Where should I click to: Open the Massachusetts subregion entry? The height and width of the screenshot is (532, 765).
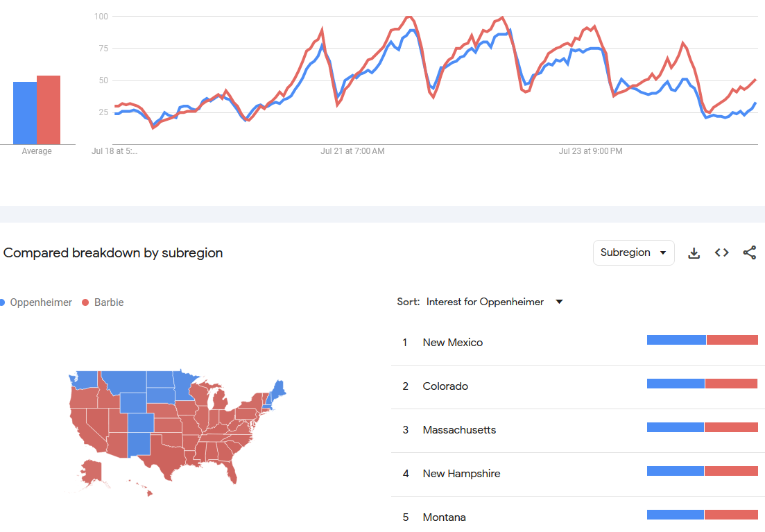pos(459,430)
